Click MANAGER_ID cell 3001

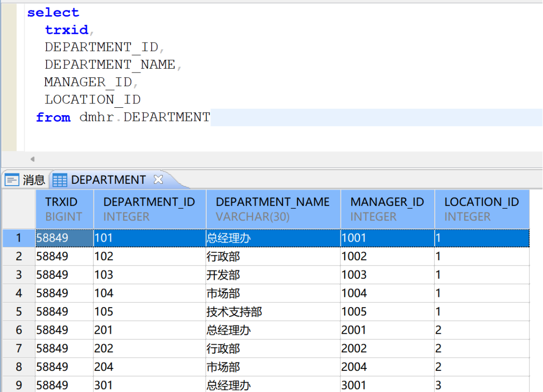(x=388, y=385)
